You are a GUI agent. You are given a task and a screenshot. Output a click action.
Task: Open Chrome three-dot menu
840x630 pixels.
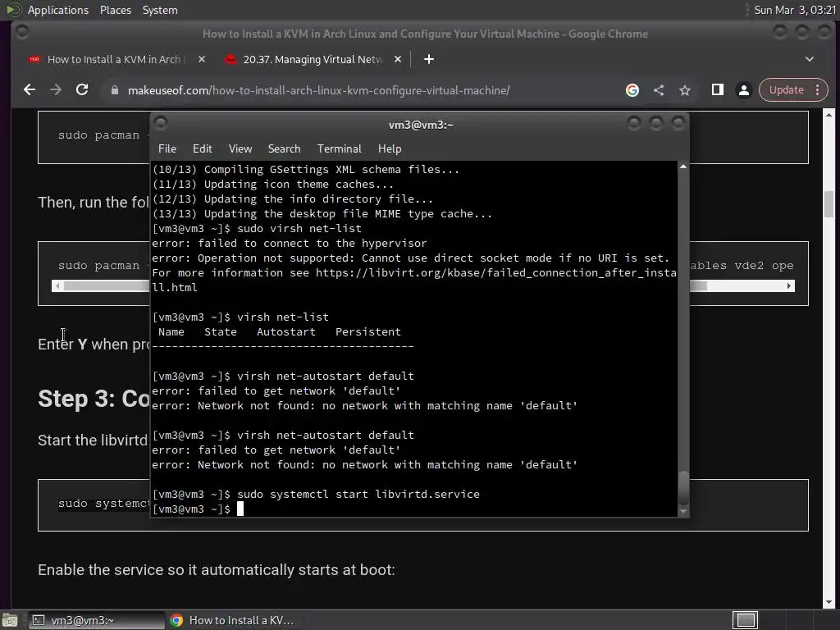(818, 90)
